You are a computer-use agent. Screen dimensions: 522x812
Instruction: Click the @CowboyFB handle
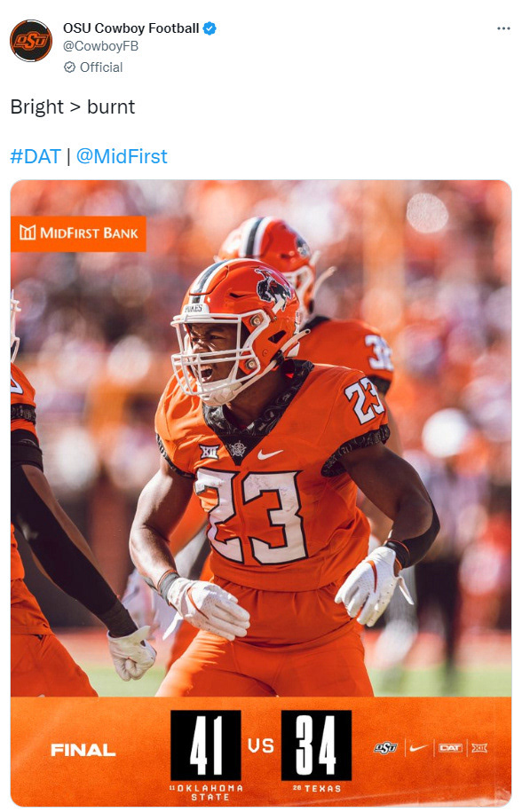(x=100, y=46)
